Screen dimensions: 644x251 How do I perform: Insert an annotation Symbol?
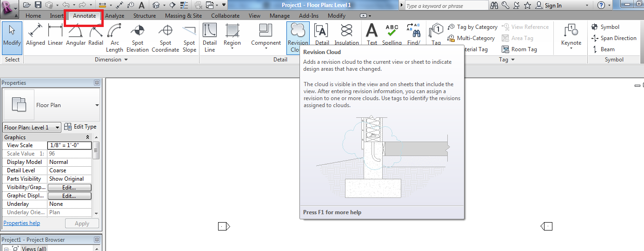tap(605, 27)
